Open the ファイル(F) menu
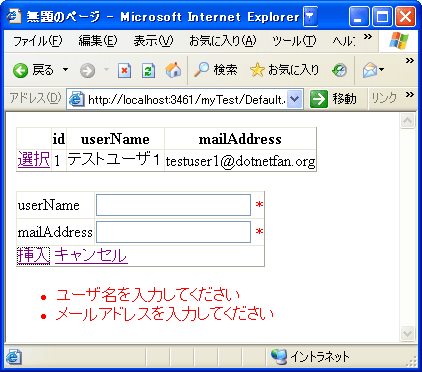Image resolution: width=422 pixels, height=372 pixels. point(37,41)
